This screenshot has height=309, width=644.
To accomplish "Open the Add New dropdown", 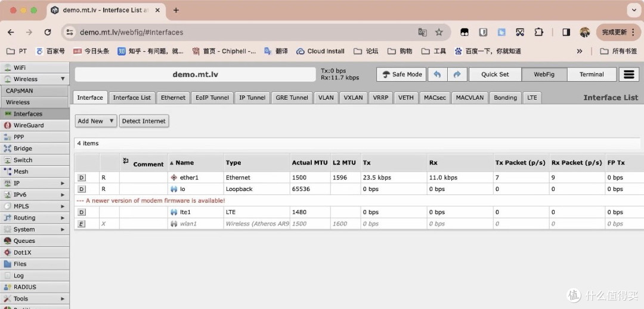I will pos(95,121).
